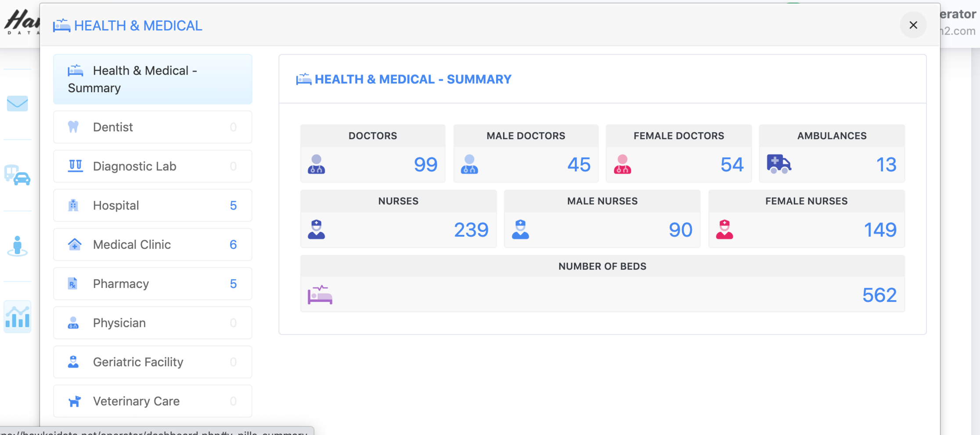Open the Hospital category
Viewport: 980px width, 435px height.
tap(153, 205)
